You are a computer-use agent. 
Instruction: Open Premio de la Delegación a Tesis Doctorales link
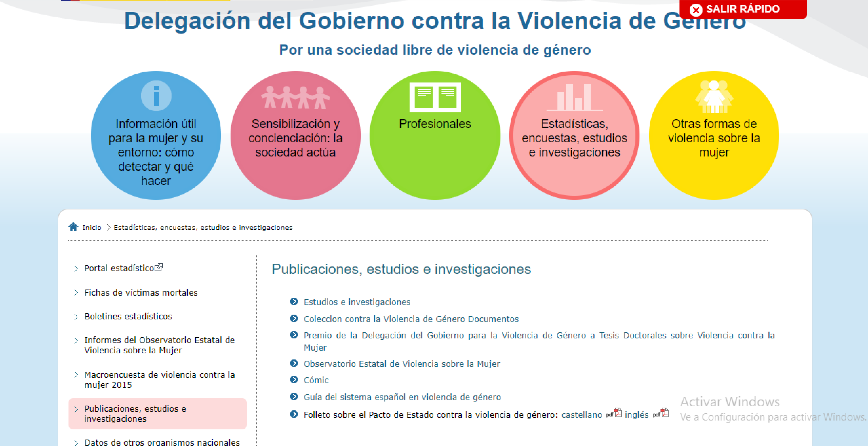pos(539,341)
